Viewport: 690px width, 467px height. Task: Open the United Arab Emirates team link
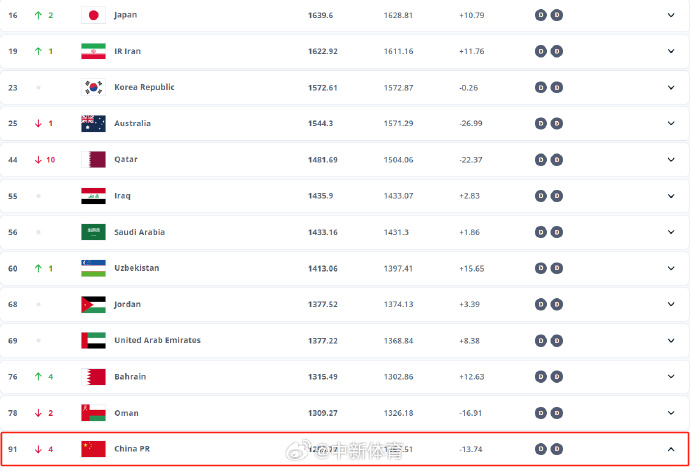(x=158, y=340)
